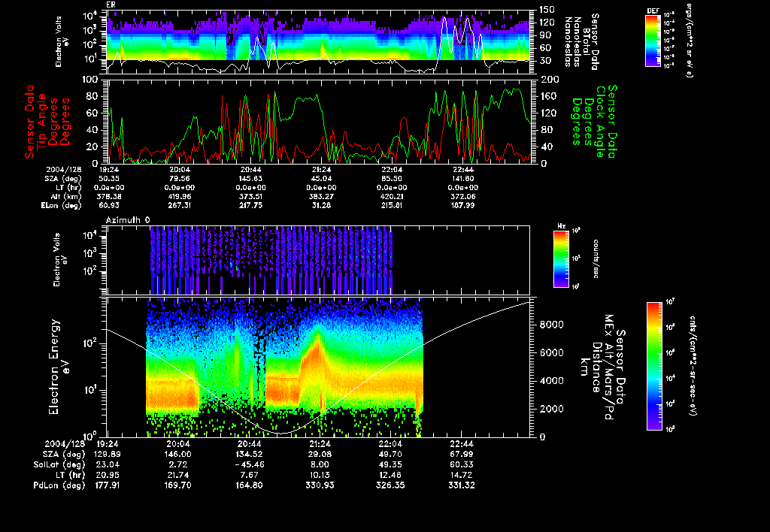Select SolLat value 60.33

[x=462, y=465]
